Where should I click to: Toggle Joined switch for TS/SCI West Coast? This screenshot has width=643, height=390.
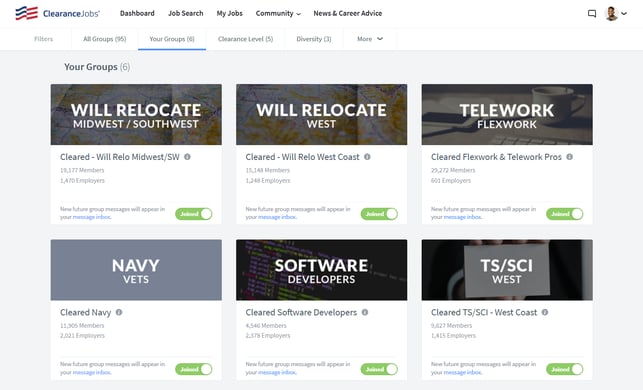(565, 369)
